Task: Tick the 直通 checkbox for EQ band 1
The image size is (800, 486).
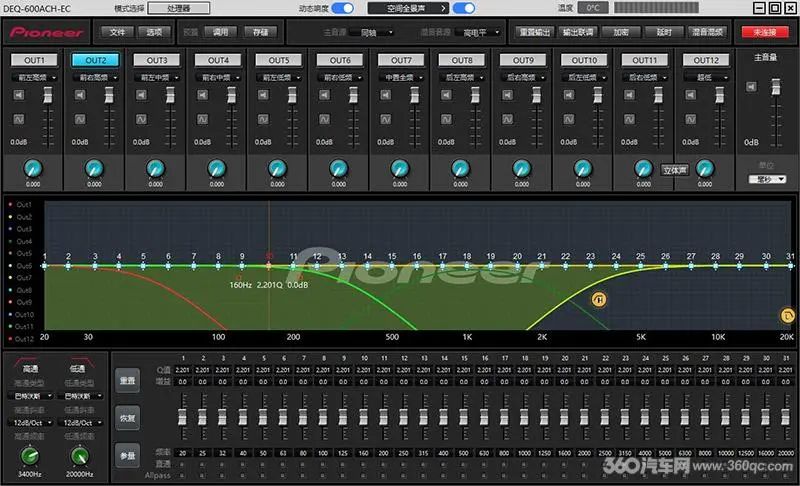Action: click(183, 465)
